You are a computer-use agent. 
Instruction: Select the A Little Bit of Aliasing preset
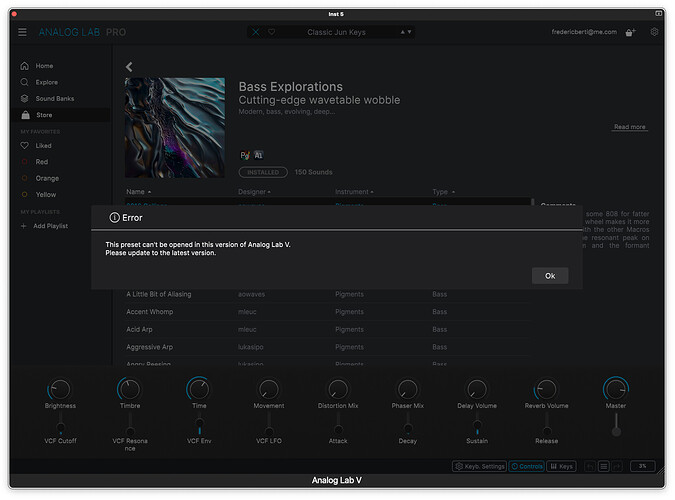pyautogui.click(x=327, y=294)
